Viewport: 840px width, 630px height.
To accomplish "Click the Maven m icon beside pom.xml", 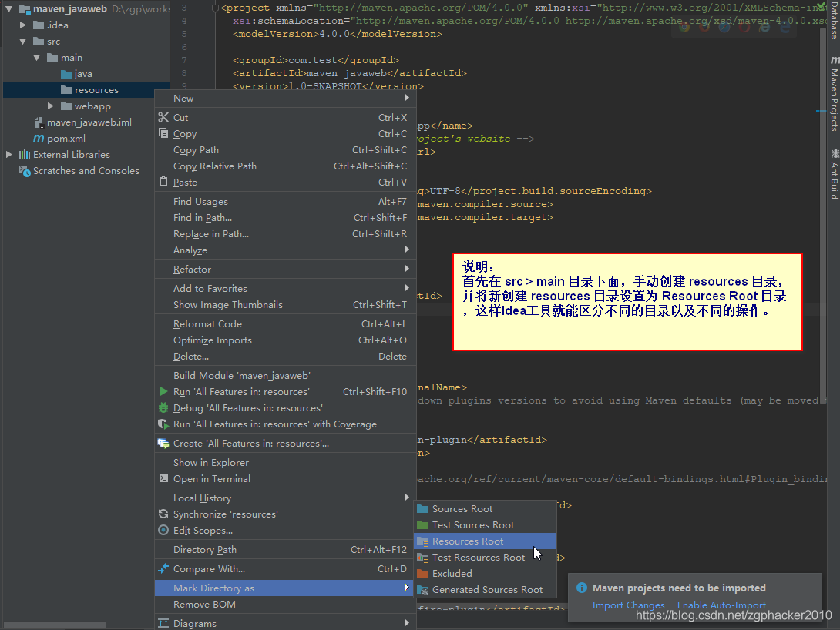I will (x=39, y=138).
